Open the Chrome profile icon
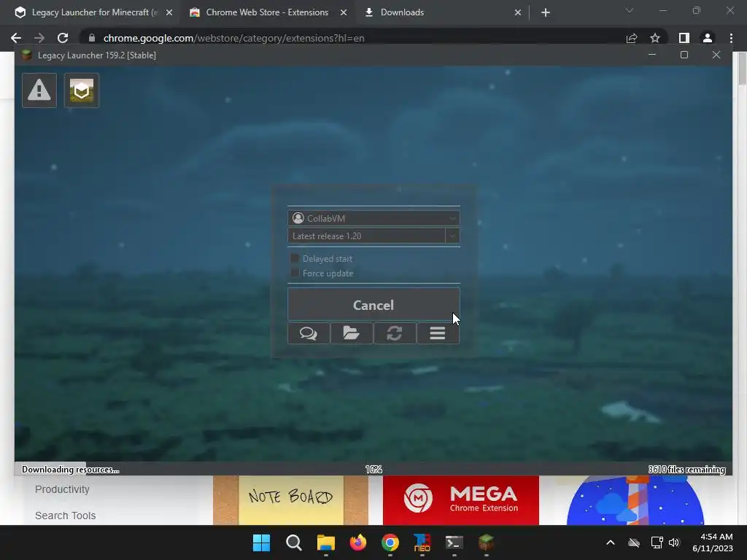Viewport: 747px width, 560px height. [x=708, y=38]
